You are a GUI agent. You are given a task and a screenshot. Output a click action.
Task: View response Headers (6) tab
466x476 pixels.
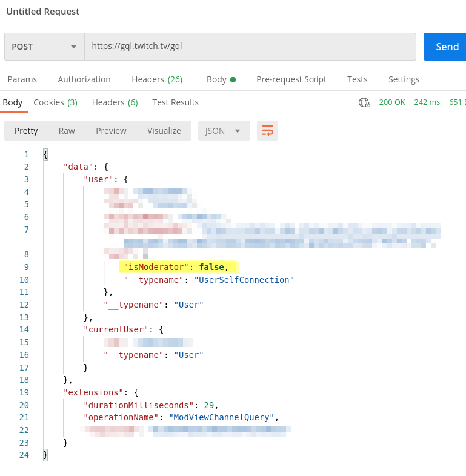coord(115,102)
